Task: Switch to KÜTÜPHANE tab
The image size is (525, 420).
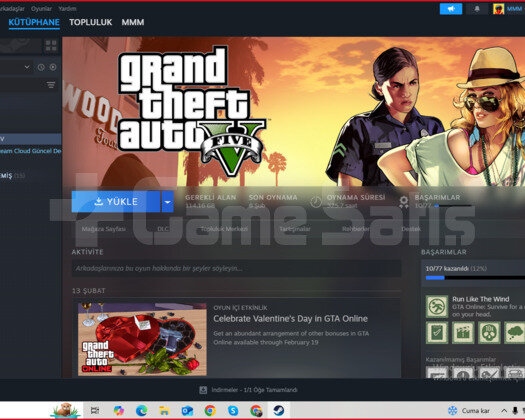Action: click(34, 22)
